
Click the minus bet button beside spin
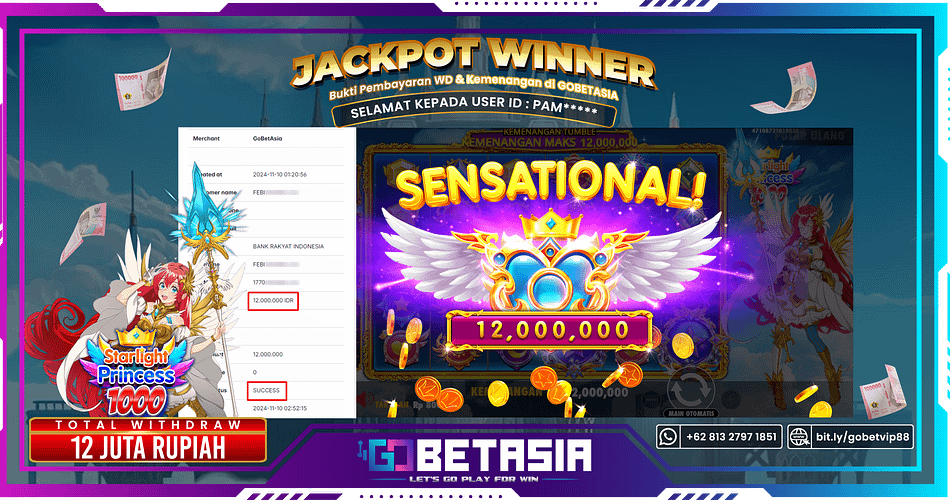pos(651,399)
